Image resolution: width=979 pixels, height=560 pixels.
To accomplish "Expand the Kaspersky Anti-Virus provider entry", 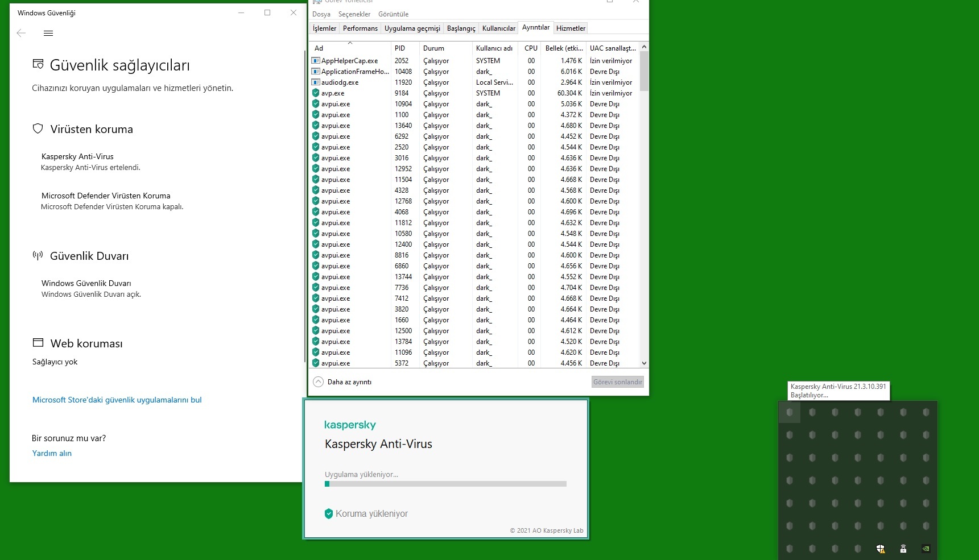I will click(91, 161).
